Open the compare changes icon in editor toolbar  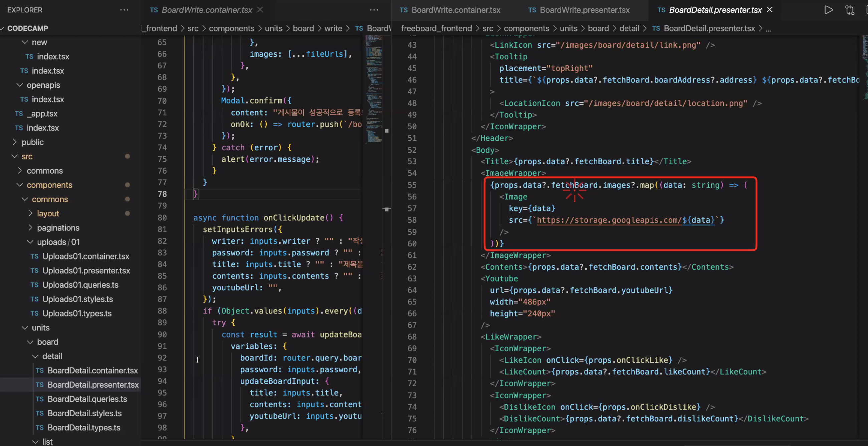[x=849, y=10]
